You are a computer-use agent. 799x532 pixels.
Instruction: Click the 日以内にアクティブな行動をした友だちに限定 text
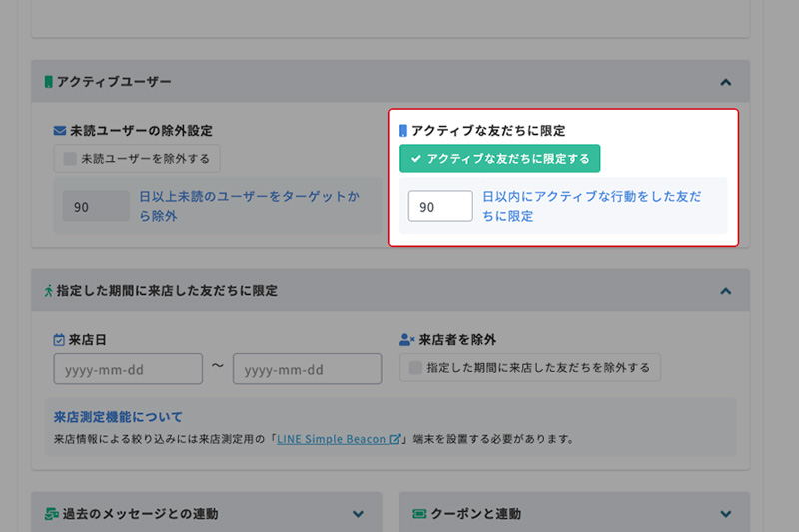point(592,206)
